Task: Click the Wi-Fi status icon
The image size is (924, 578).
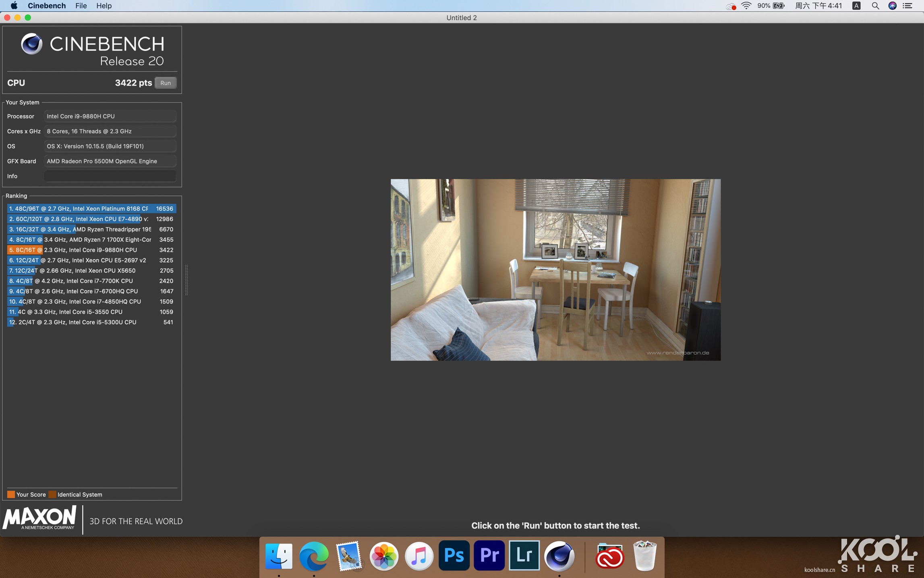Action: pyautogui.click(x=746, y=6)
